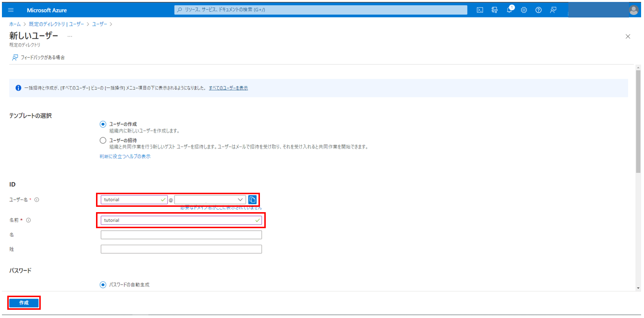Open the ellipsis menu next to 新しいユーザー
The image size is (644, 318).
point(70,36)
